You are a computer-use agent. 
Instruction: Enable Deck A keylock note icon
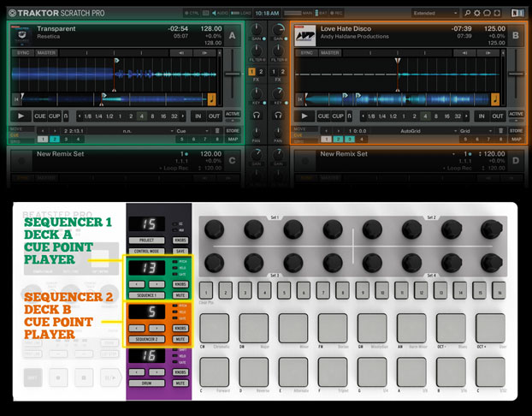point(211,99)
